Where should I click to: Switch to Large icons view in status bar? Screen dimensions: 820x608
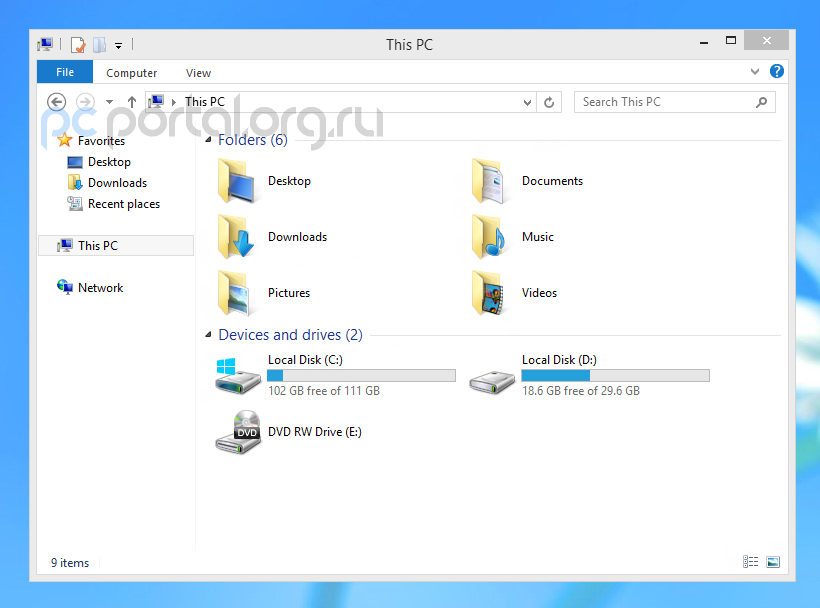(772, 563)
